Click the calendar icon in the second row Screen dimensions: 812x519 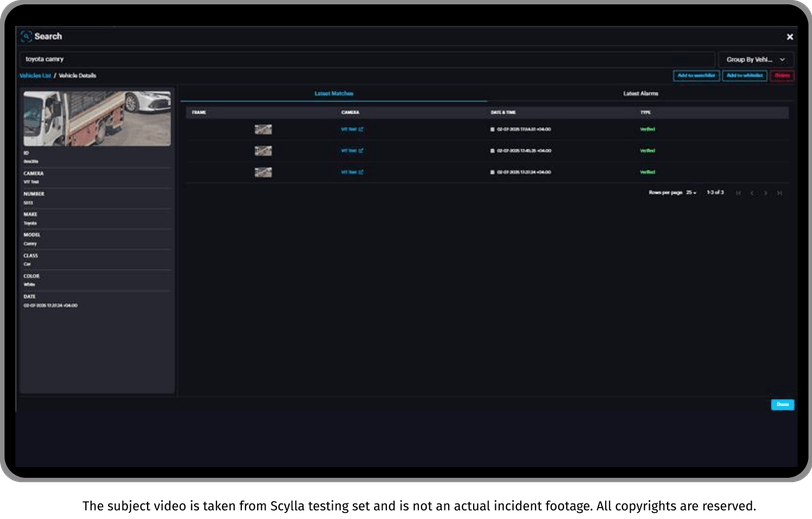(492, 151)
